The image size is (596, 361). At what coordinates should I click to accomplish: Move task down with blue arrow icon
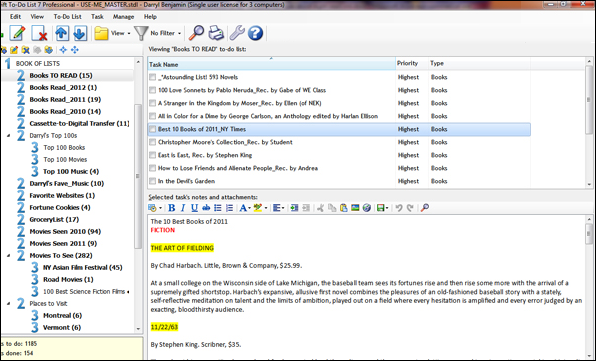tap(80, 33)
